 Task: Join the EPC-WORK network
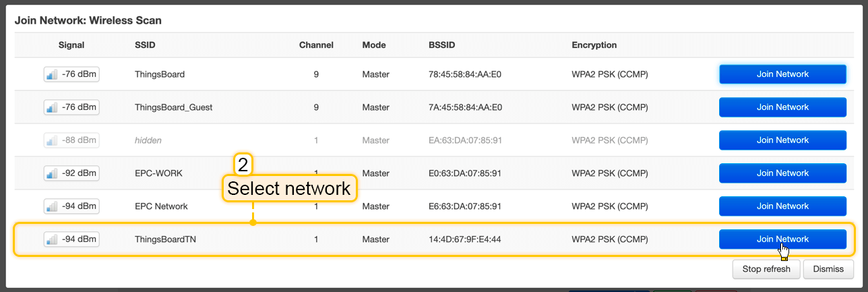[782, 173]
